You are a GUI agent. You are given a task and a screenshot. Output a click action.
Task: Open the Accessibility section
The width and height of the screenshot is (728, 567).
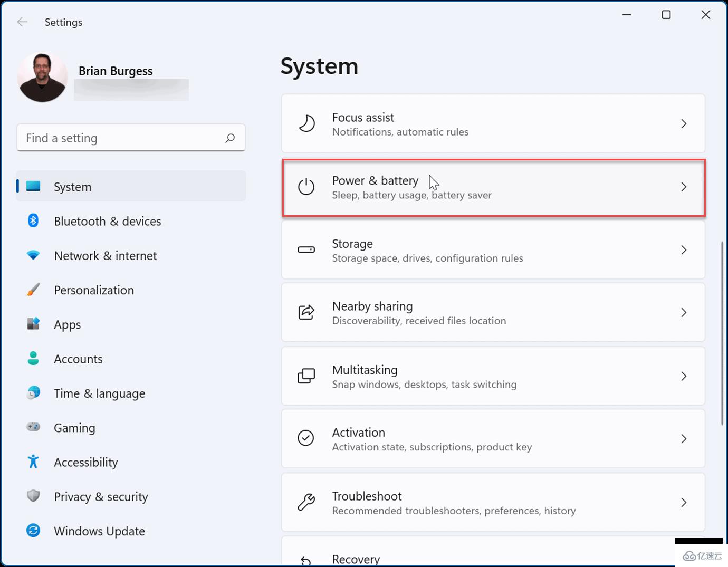[86, 462]
